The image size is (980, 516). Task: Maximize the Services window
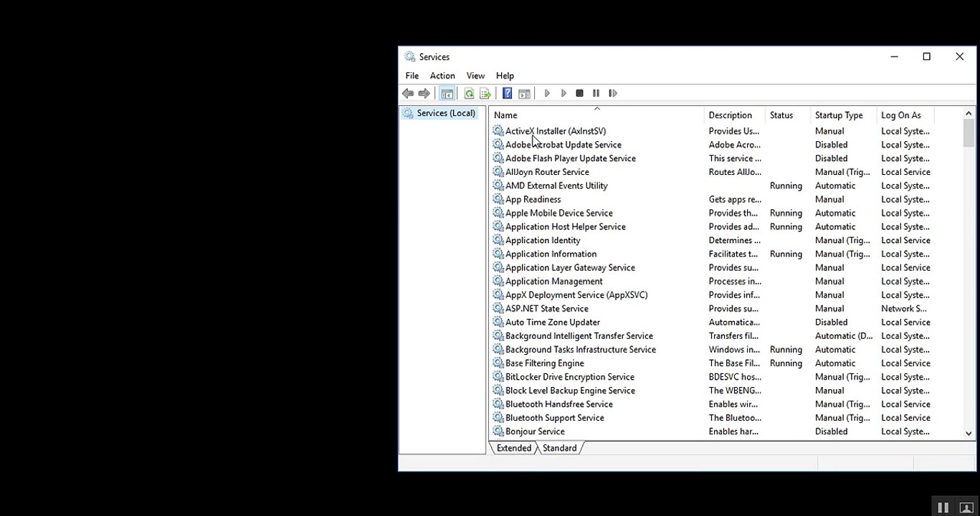coord(926,57)
